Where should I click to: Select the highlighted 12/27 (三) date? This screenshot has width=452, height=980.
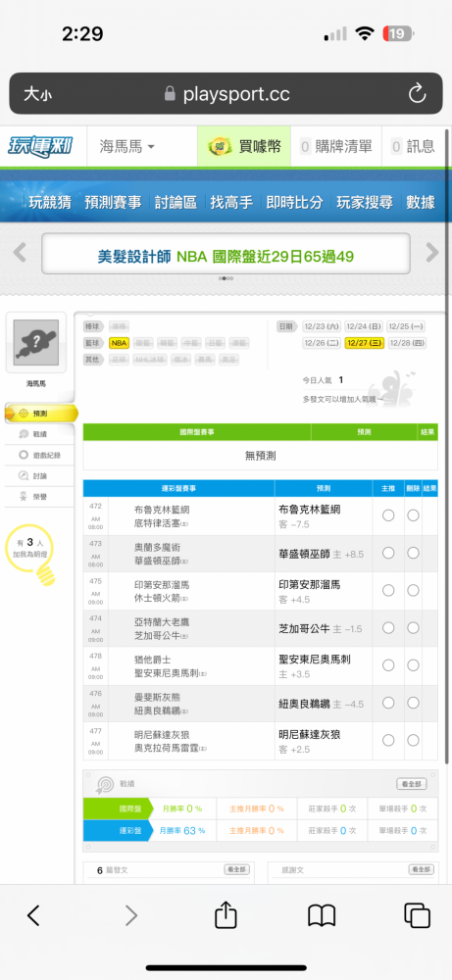click(x=364, y=342)
